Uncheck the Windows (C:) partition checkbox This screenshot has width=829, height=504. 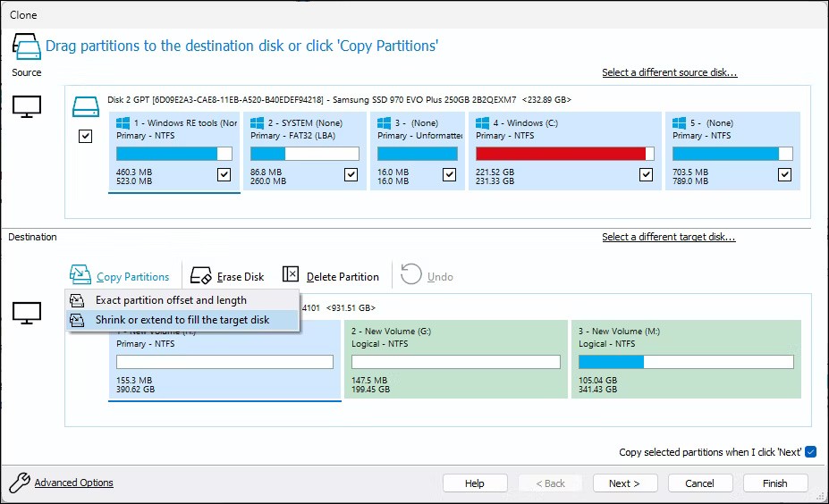(646, 175)
